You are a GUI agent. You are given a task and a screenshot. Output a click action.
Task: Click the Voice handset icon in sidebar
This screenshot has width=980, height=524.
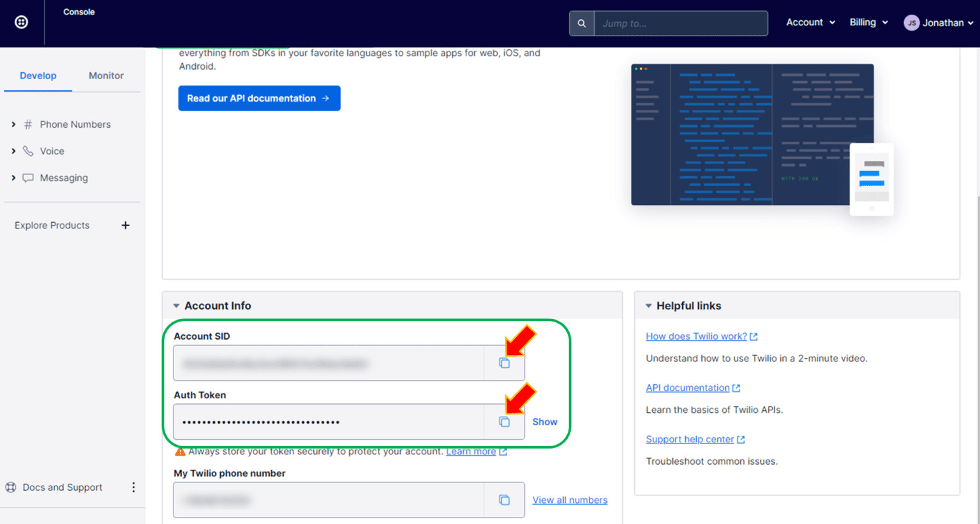pyautogui.click(x=27, y=151)
